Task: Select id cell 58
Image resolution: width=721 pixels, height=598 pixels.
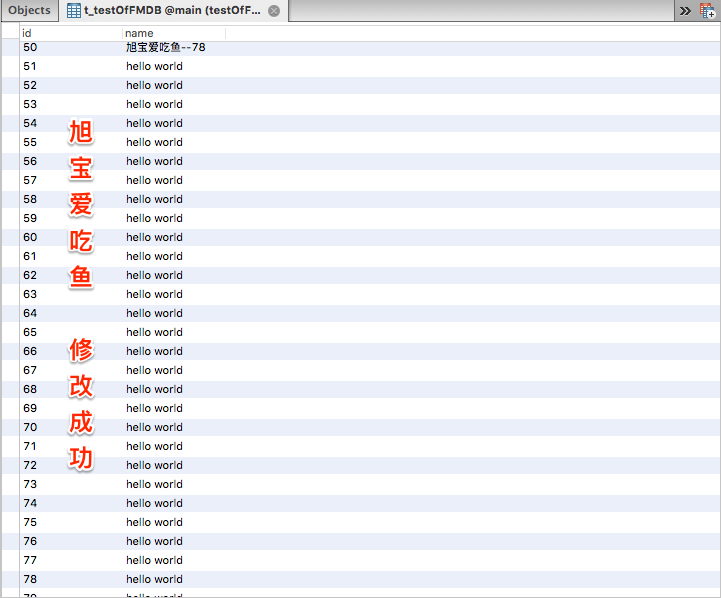Action: [30, 199]
